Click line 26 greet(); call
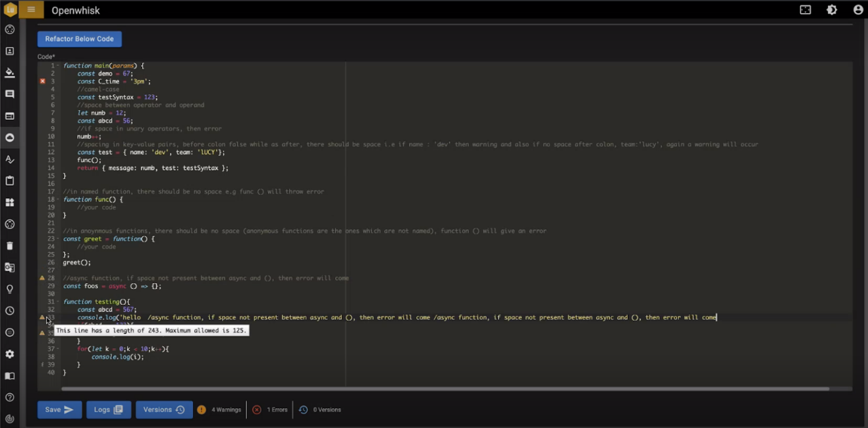This screenshot has width=868, height=428. click(76, 262)
